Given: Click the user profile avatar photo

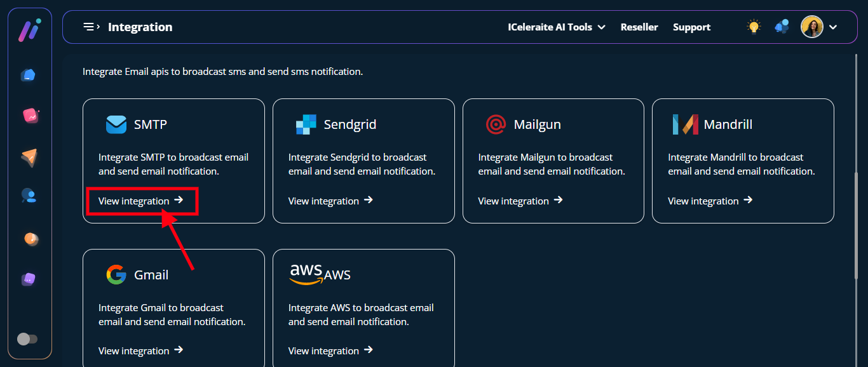Looking at the screenshot, I should 812,27.
